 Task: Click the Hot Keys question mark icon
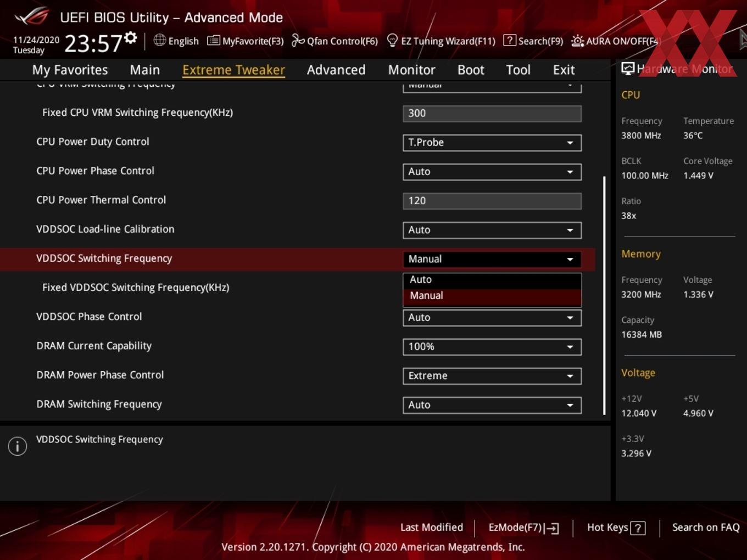coord(638,528)
